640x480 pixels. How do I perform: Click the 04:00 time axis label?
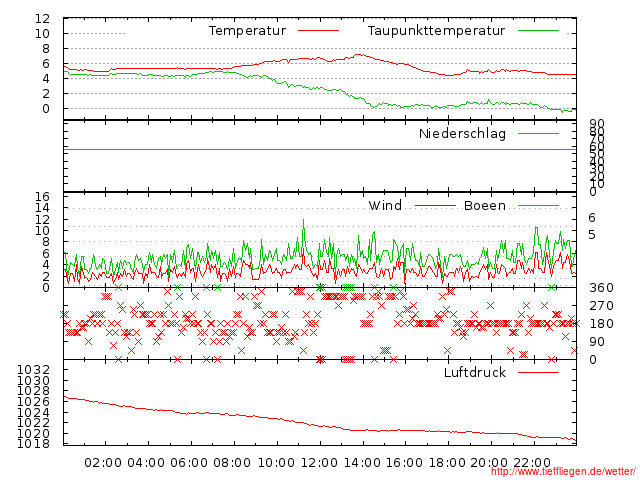tap(146, 463)
